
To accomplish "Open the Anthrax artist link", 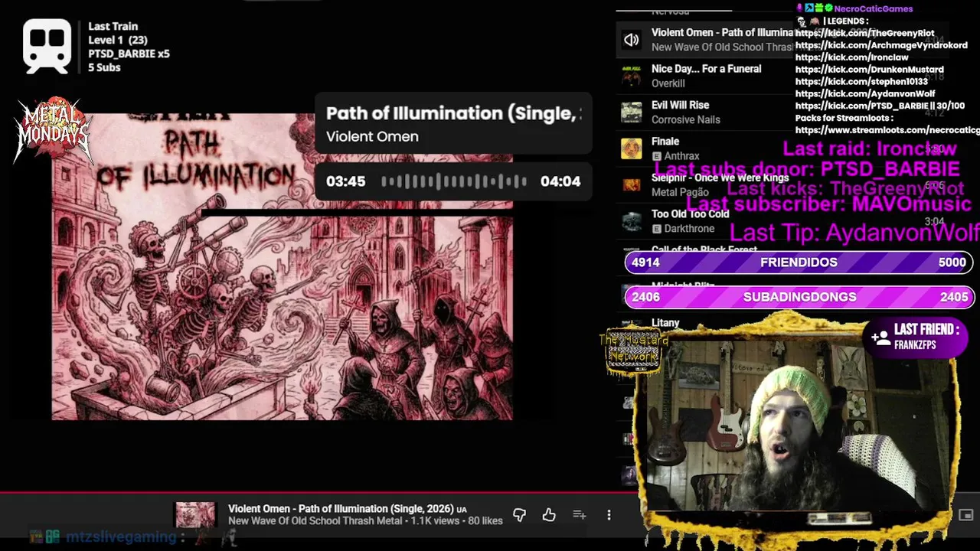I will (681, 156).
